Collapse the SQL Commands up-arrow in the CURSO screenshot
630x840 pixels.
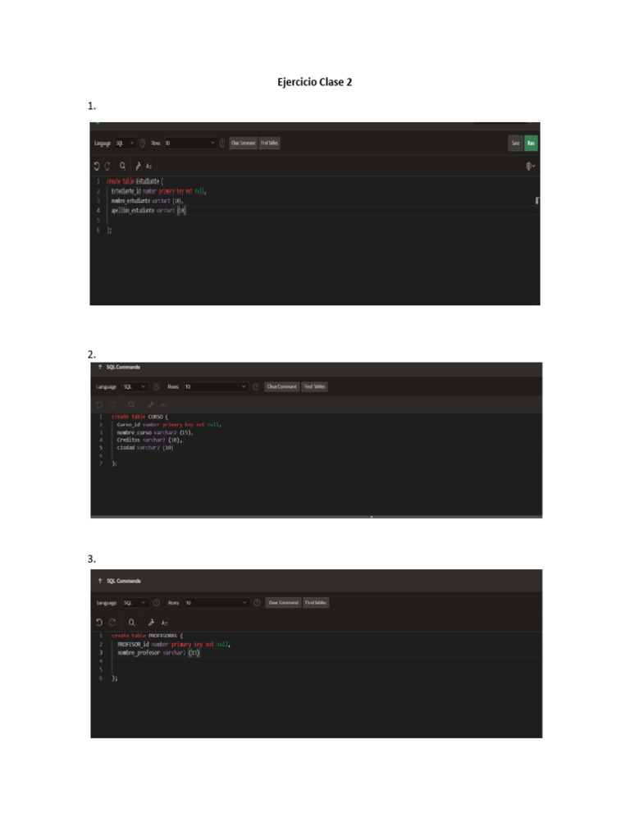point(99,367)
